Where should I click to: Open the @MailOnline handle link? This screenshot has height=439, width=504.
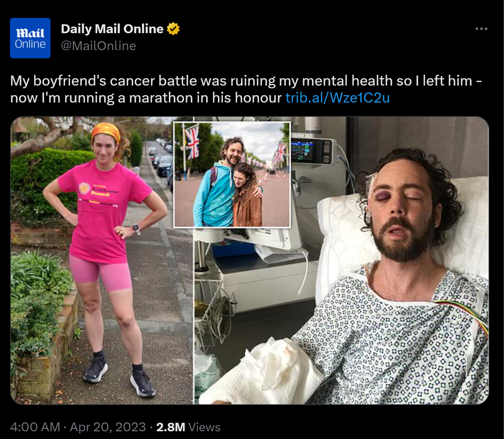tap(99, 46)
